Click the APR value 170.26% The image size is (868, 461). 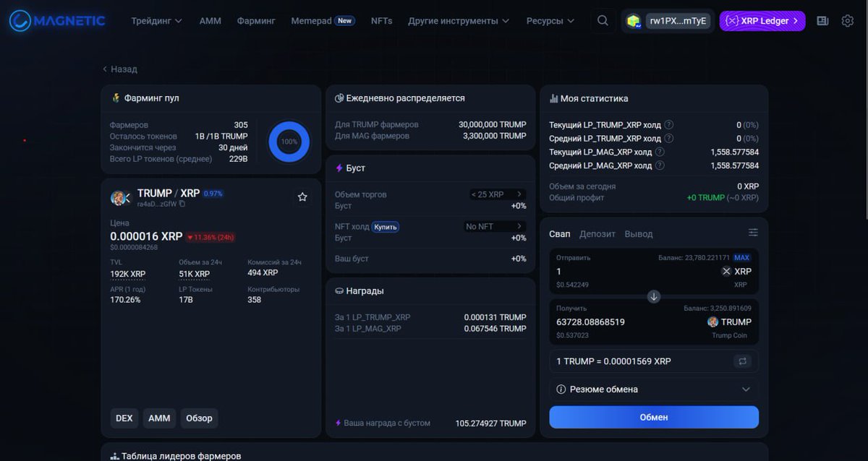125,300
